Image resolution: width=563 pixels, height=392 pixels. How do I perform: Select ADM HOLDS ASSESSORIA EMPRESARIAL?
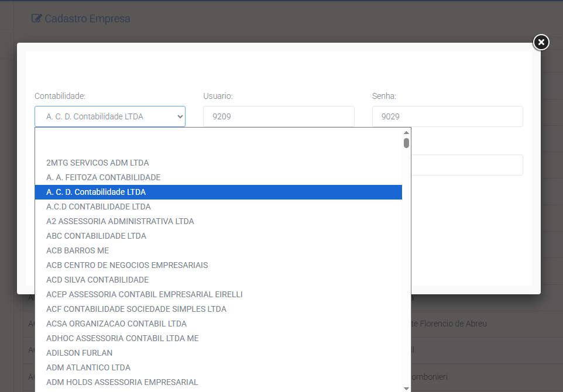coord(122,382)
